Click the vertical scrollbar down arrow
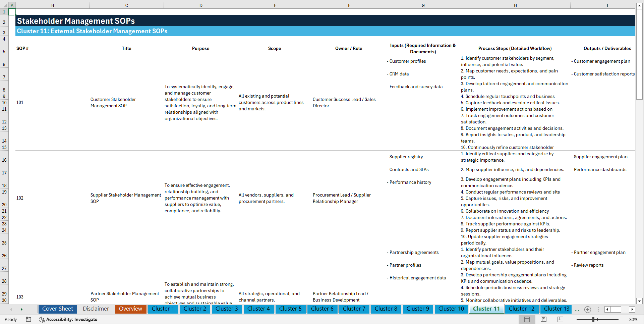 [640, 301]
